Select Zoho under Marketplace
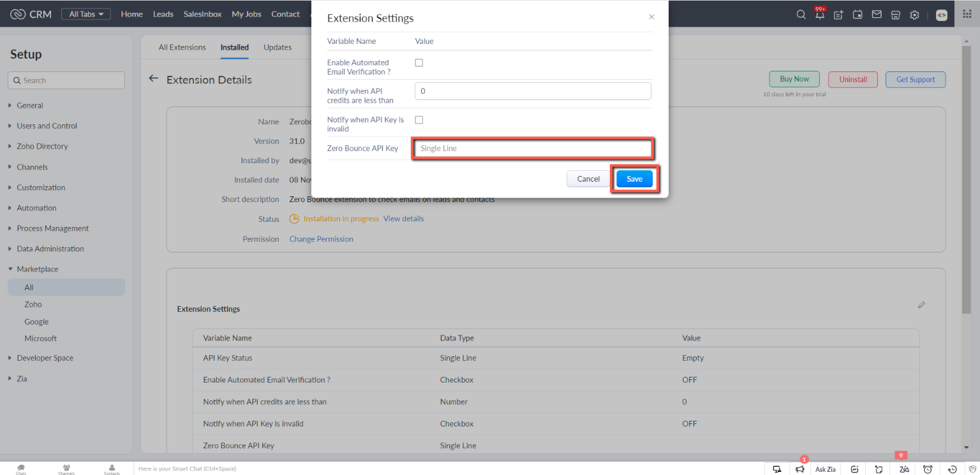The image size is (980, 475). pyautogui.click(x=33, y=305)
